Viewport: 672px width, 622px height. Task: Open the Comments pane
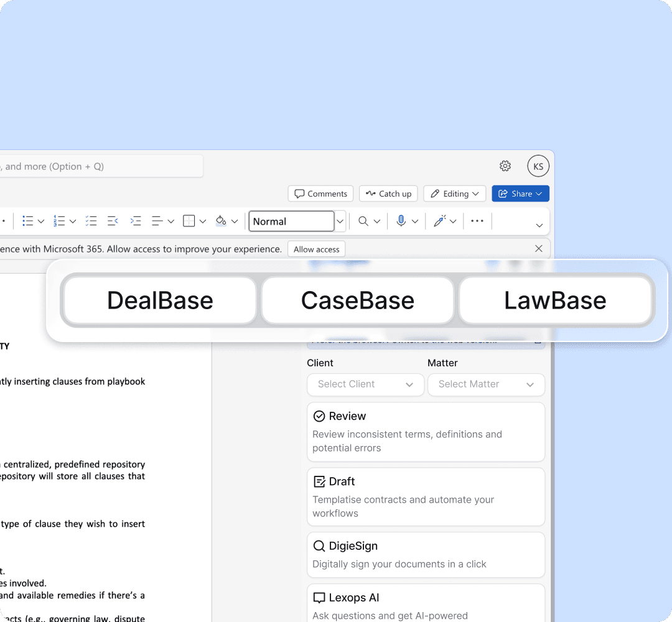[x=320, y=193]
